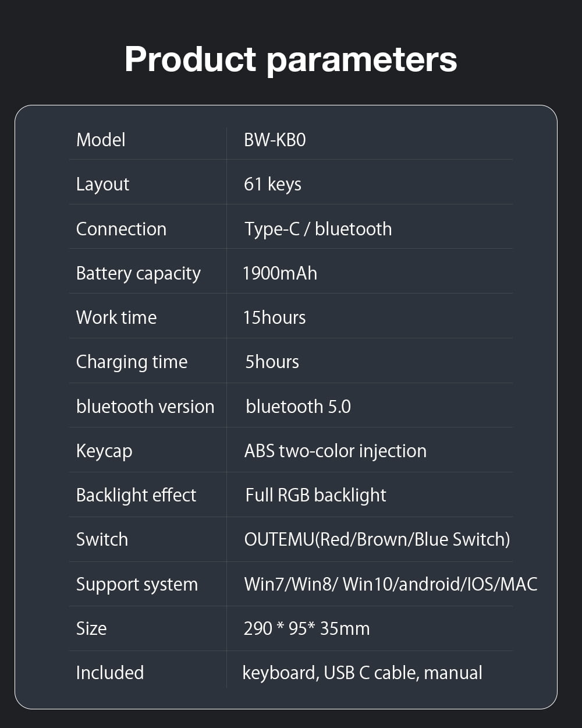The width and height of the screenshot is (582, 728).
Task: Select the OUTEMU switch value
Action: (377, 539)
